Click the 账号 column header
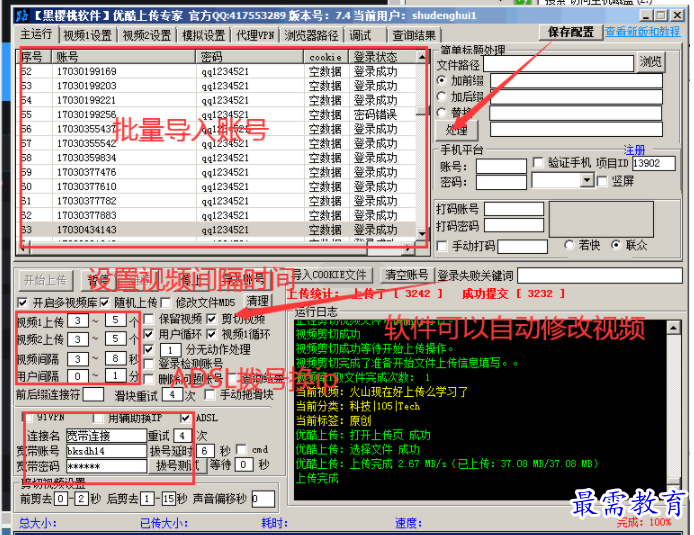 (x=124, y=57)
